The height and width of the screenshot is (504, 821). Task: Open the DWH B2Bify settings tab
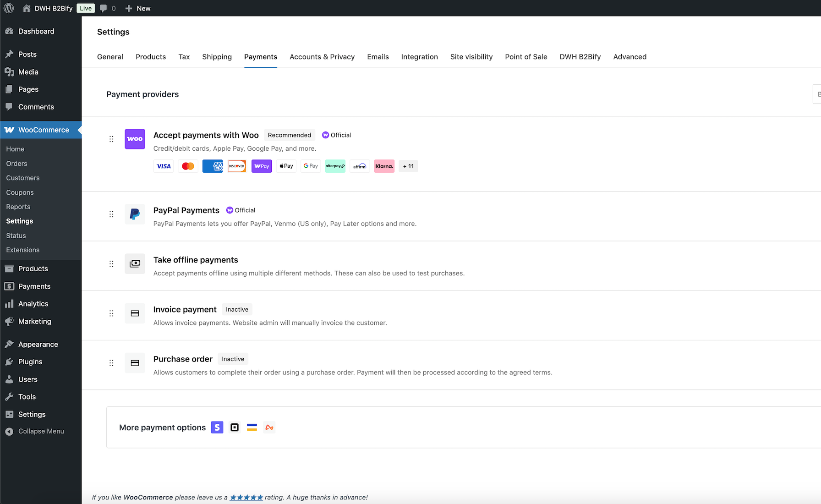580,57
